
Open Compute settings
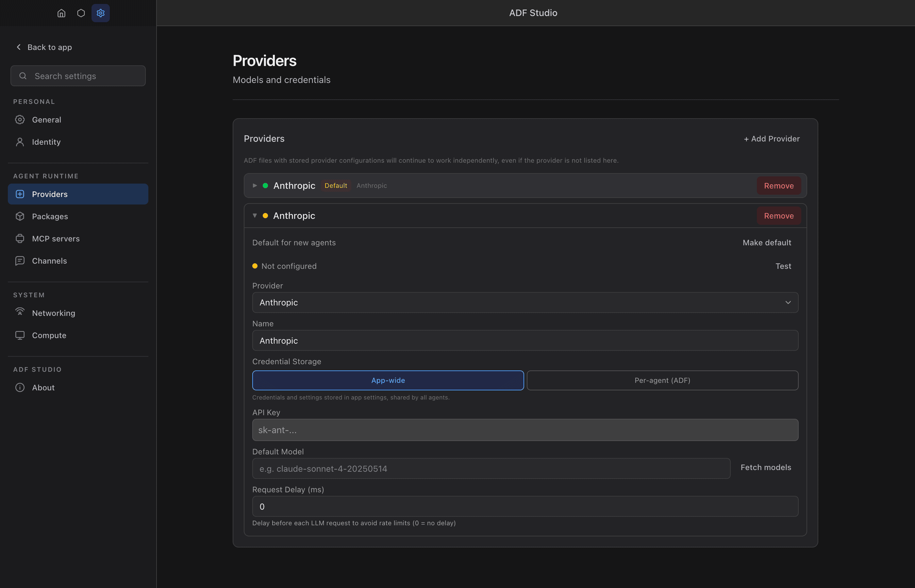coord(78,335)
